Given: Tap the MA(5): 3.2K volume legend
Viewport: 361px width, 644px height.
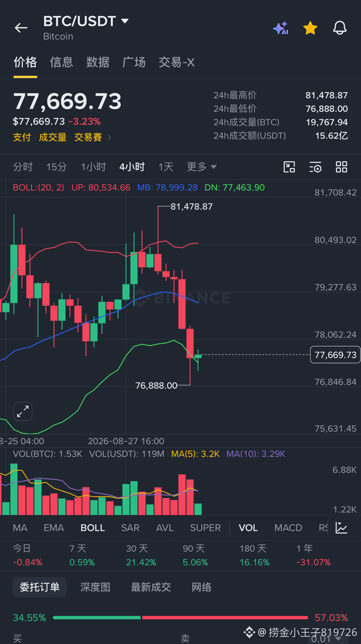Looking at the screenshot, I should coord(195,454).
